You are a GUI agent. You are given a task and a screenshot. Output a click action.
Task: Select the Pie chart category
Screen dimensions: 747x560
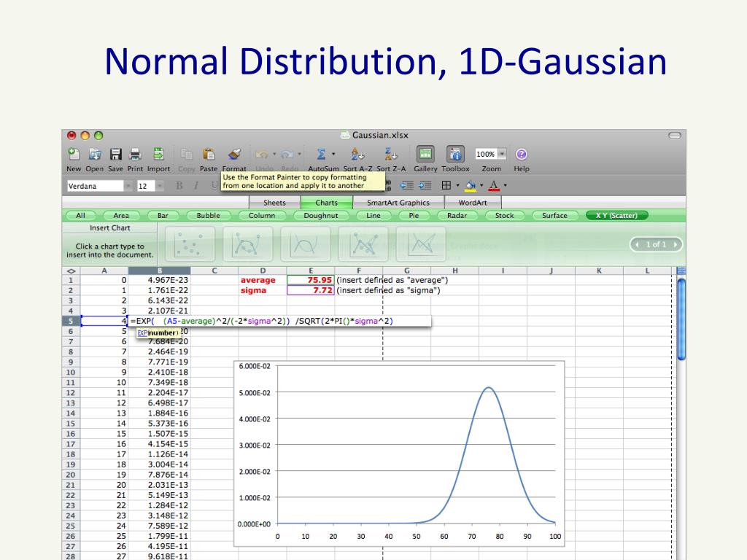pos(414,215)
